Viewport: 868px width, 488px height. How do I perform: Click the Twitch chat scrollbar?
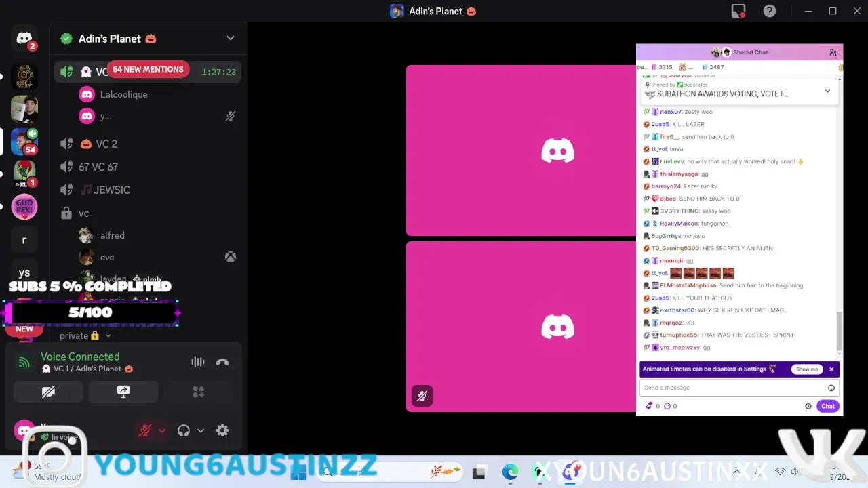coord(840,331)
